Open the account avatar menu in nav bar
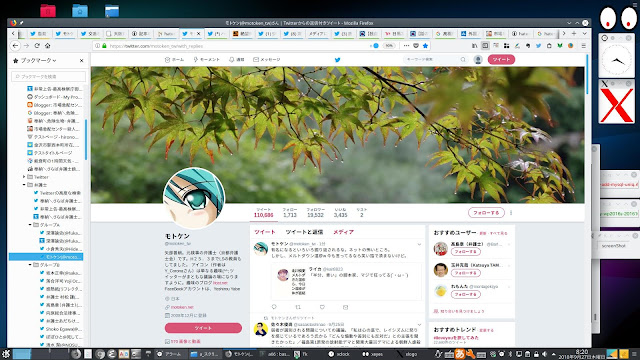The image size is (640, 360). pos(478,60)
